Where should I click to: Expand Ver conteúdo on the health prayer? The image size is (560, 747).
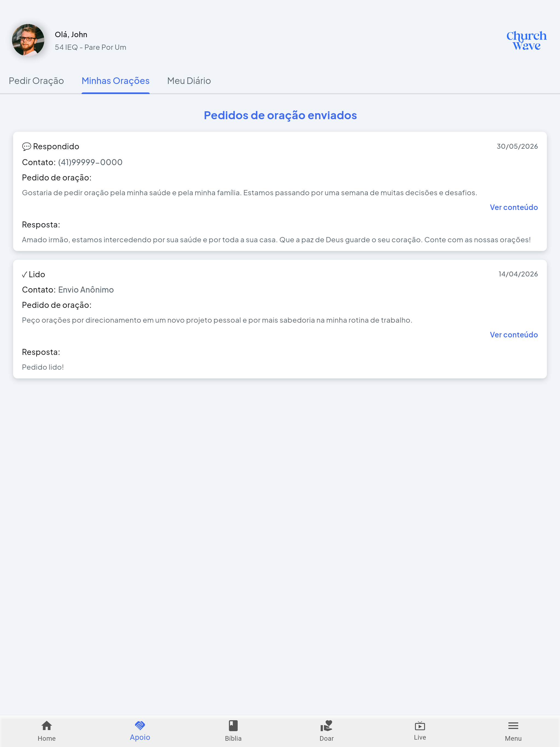(x=514, y=207)
